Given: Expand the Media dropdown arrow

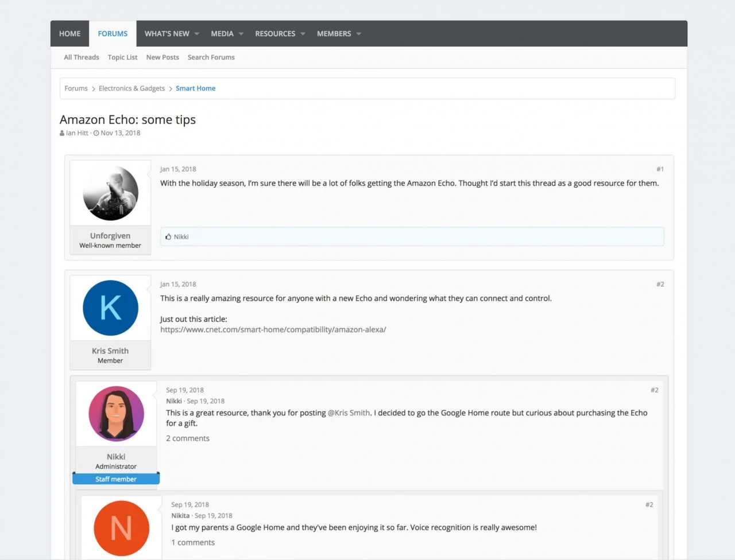Looking at the screenshot, I should click(241, 34).
